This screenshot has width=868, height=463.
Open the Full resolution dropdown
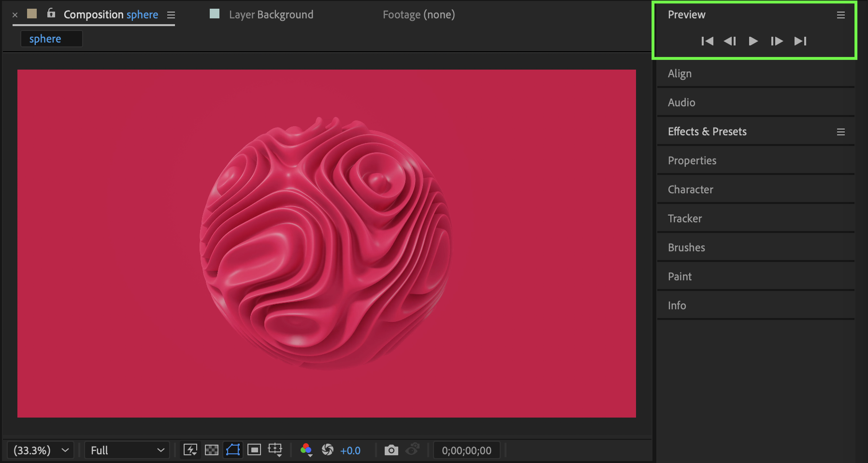tap(127, 450)
